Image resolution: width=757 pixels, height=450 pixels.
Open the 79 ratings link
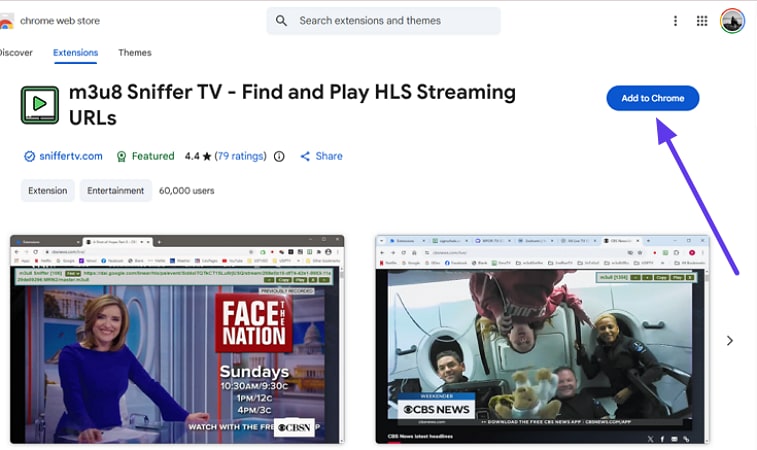(x=240, y=156)
